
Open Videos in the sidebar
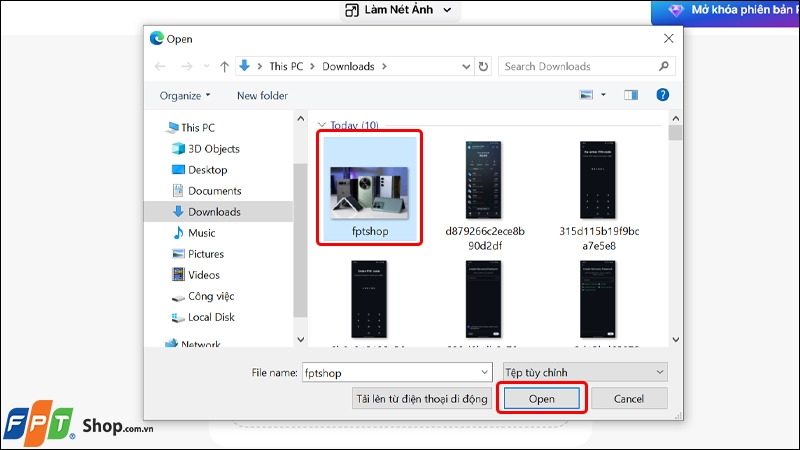204,275
